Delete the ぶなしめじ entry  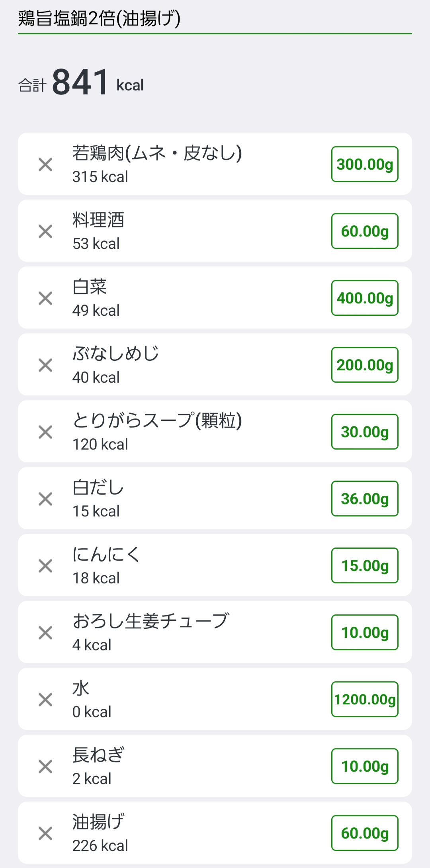coord(45,365)
